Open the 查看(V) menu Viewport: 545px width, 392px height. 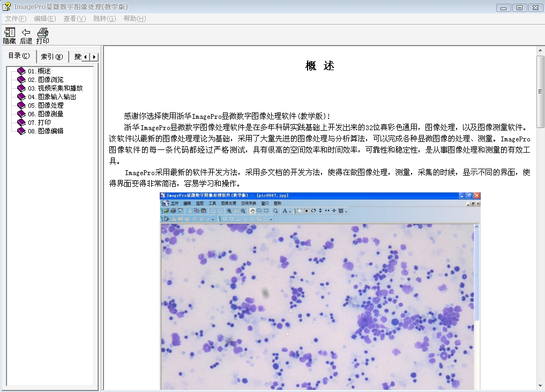(x=74, y=18)
